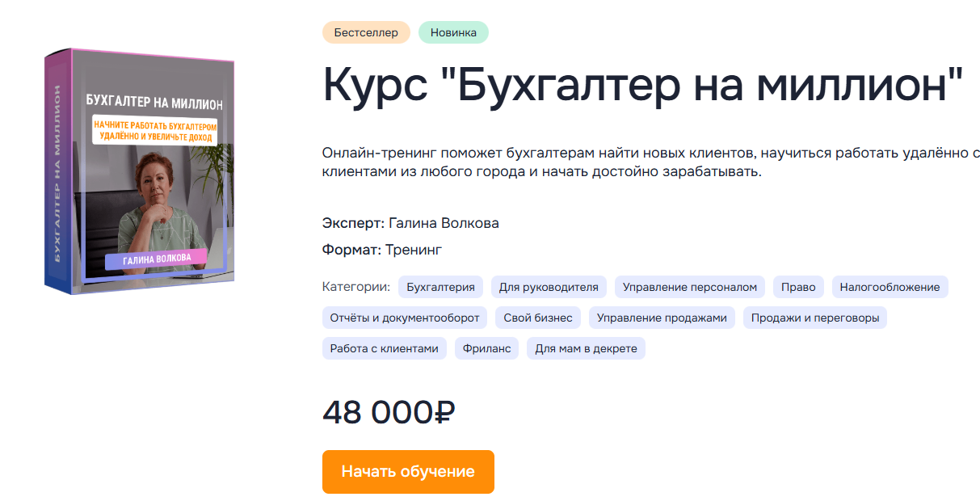This screenshot has width=980, height=501.
Task: Click the expert name "Галина Волкова"
Action: click(444, 223)
